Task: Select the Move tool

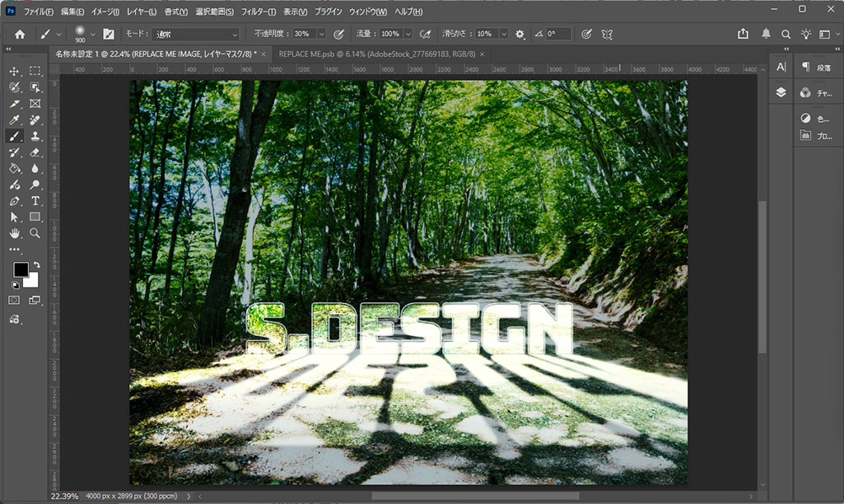Action: pyautogui.click(x=14, y=72)
